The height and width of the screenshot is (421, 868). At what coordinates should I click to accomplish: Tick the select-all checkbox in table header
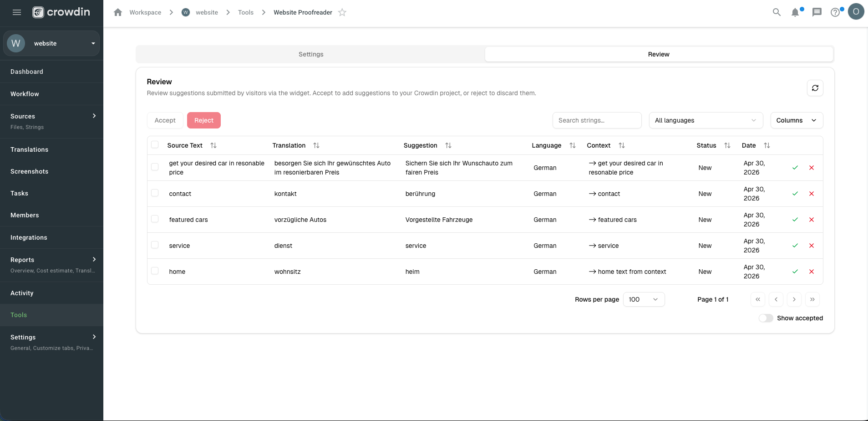click(x=155, y=144)
